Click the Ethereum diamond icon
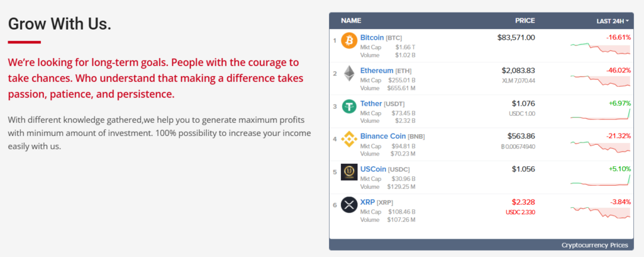 click(x=348, y=74)
